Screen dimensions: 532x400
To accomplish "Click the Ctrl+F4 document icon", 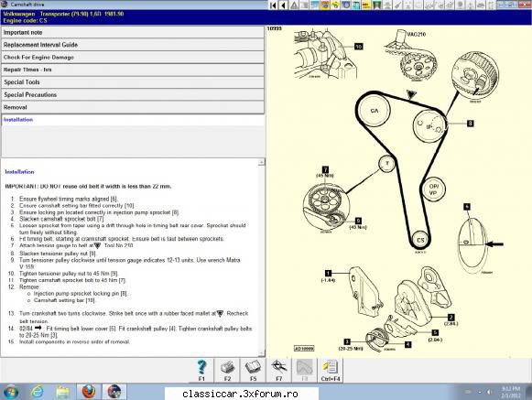I will click(331, 370).
